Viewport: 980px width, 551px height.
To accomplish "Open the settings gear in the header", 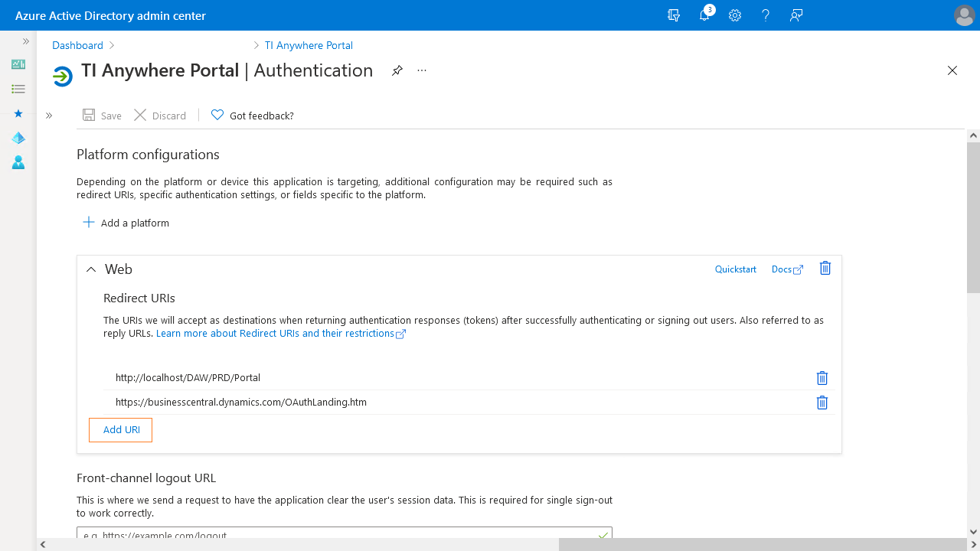I will click(735, 15).
